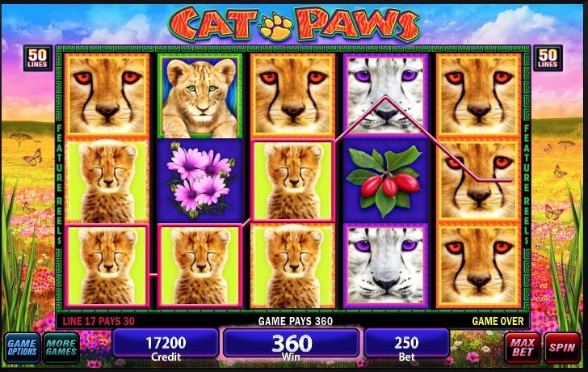Click the left 50 LINES indicator
This screenshot has width=588, height=372.
coord(37,58)
